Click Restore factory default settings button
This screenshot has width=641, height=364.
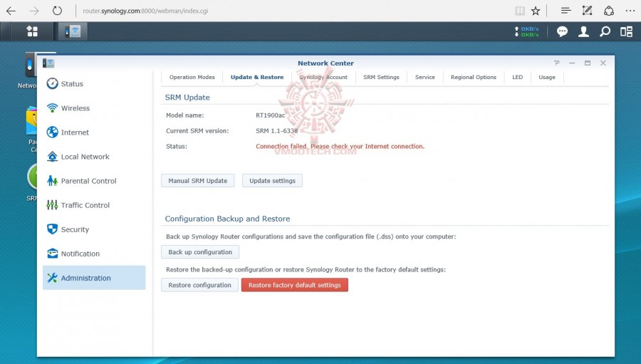click(x=295, y=285)
